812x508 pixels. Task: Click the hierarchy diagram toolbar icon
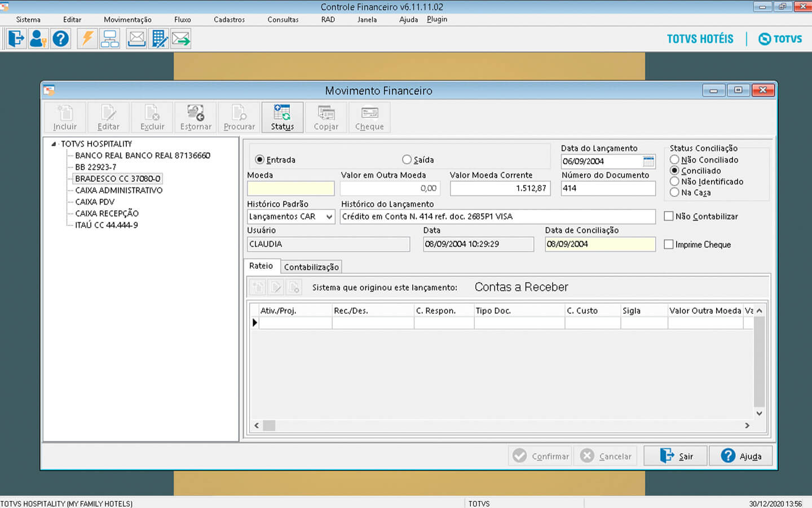[109, 39]
